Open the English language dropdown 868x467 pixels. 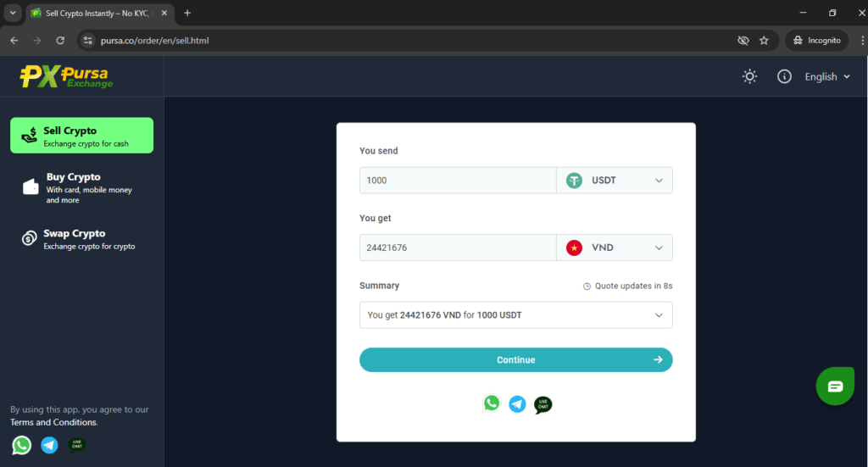pos(827,76)
